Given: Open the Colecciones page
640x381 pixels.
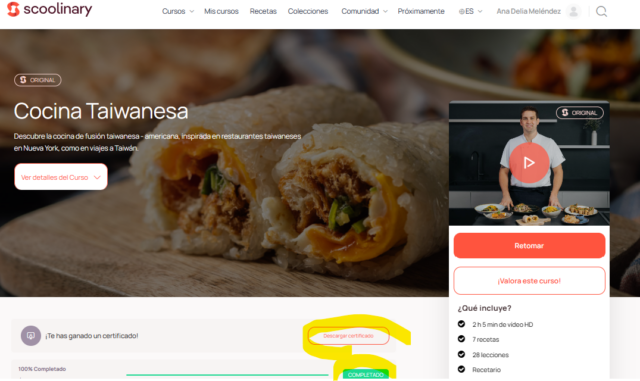Looking at the screenshot, I should [x=308, y=11].
